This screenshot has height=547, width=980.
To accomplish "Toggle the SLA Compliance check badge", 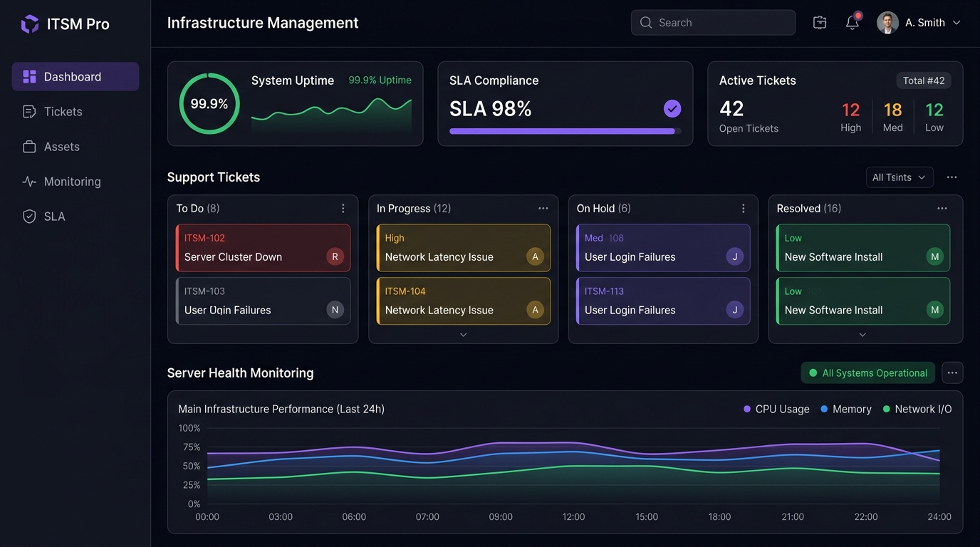I will point(672,108).
